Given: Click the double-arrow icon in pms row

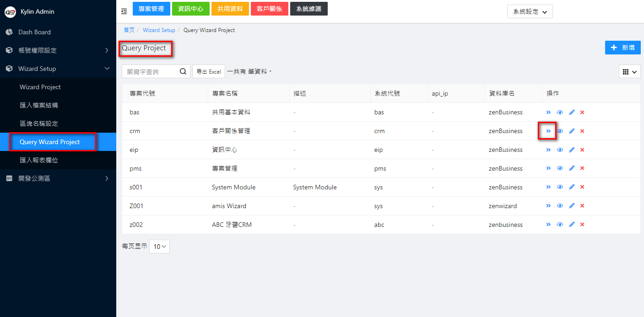Looking at the screenshot, I should pyautogui.click(x=548, y=168).
